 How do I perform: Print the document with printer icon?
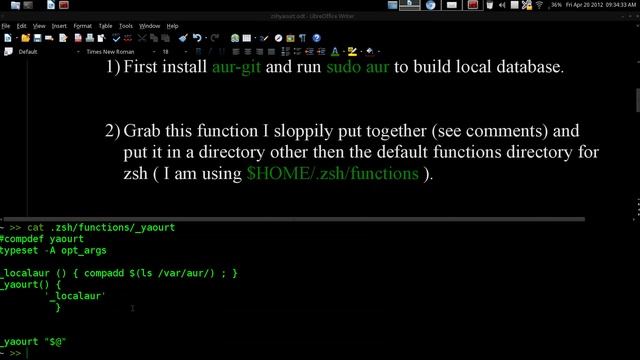90,38
